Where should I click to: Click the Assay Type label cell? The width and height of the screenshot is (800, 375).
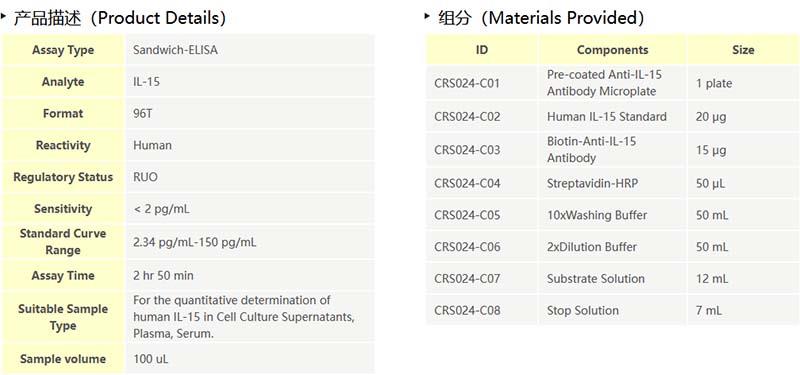pyautogui.click(x=63, y=50)
